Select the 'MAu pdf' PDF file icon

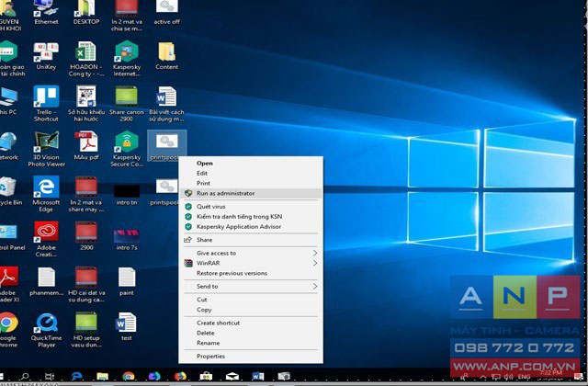pyautogui.click(x=86, y=145)
